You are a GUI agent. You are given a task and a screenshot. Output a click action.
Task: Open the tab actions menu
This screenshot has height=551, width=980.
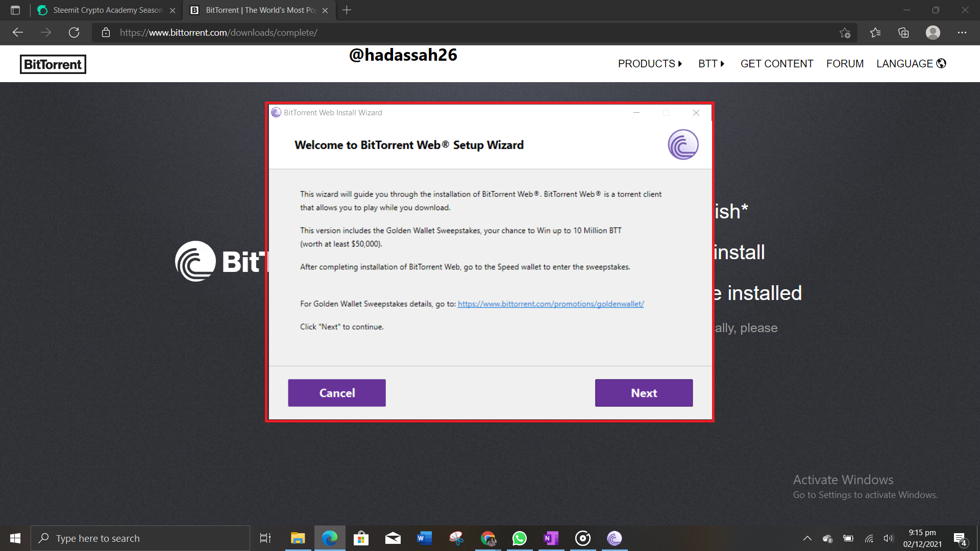click(x=15, y=10)
